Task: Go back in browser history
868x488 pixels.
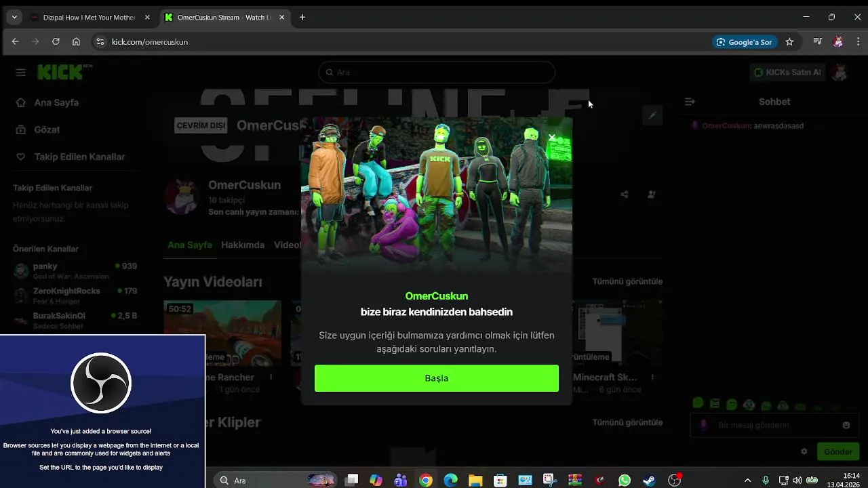Action: (15, 41)
